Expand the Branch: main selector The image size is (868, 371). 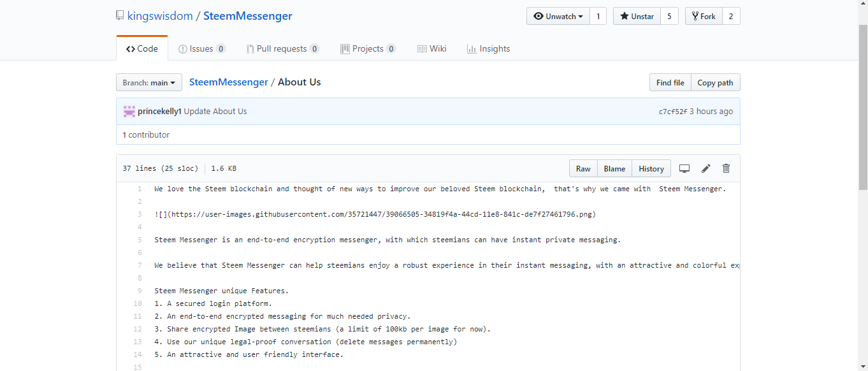(149, 82)
